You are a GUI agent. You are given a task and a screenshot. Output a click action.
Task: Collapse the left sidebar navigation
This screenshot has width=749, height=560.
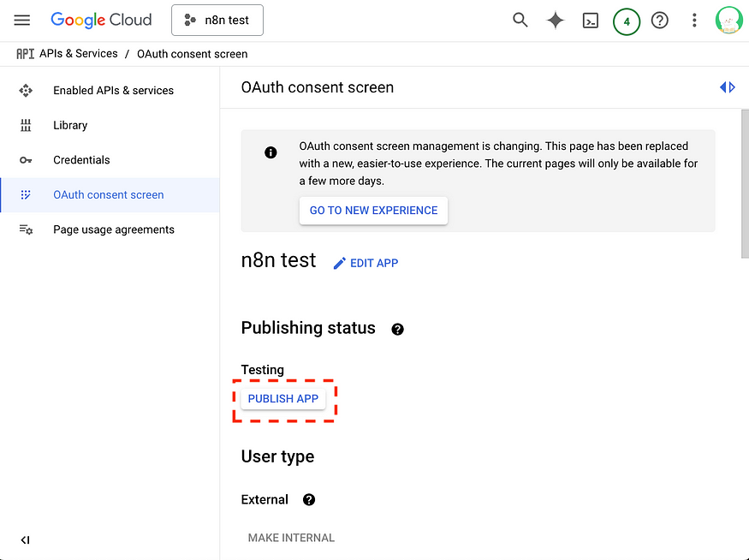[x=26, y=540]
